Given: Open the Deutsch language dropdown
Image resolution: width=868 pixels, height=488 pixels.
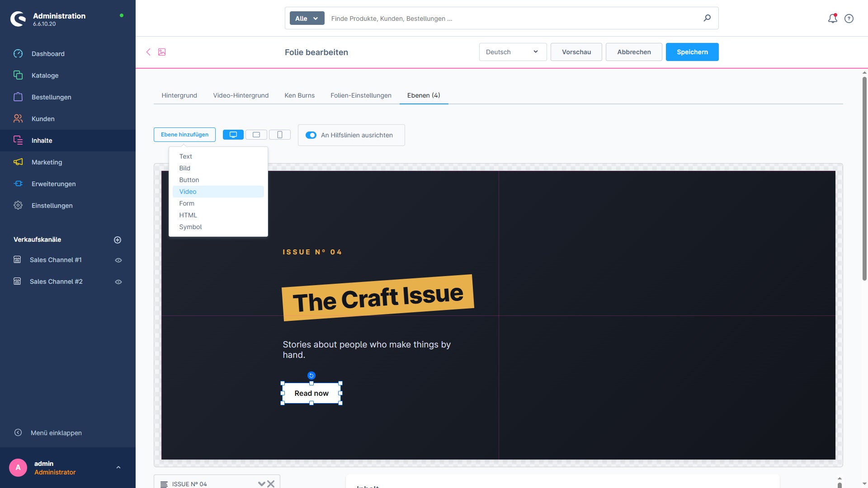Looking at the screenshot, I should tap(513, 52).
